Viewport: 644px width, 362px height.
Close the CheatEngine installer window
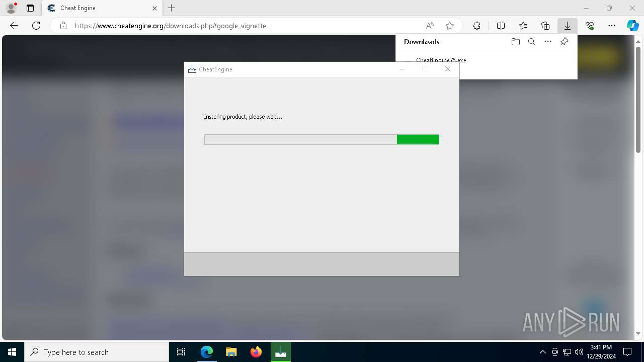click(x=448, y=69)
